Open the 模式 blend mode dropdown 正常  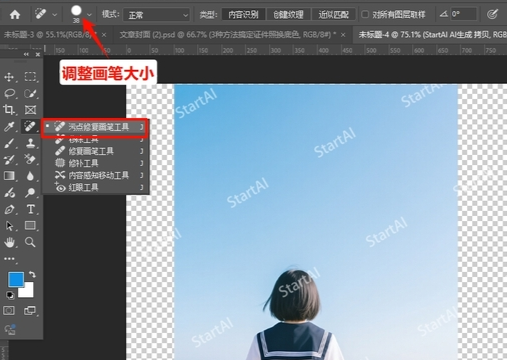click(156, 15)
